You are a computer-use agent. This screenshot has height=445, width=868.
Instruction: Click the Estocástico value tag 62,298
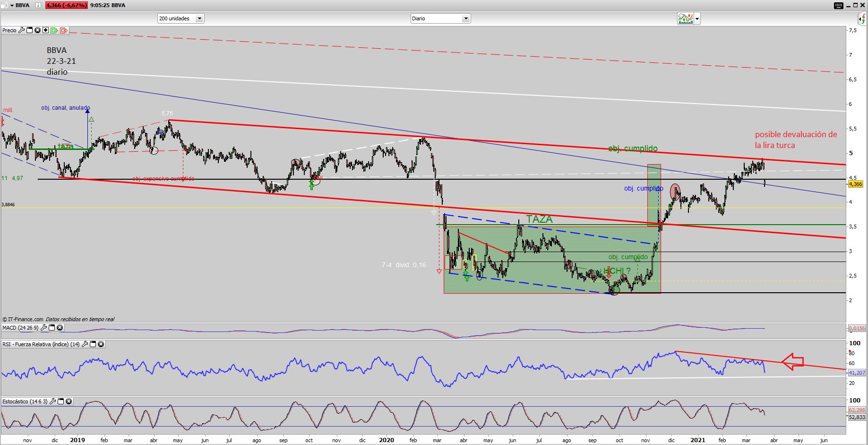tap(857, 410)
